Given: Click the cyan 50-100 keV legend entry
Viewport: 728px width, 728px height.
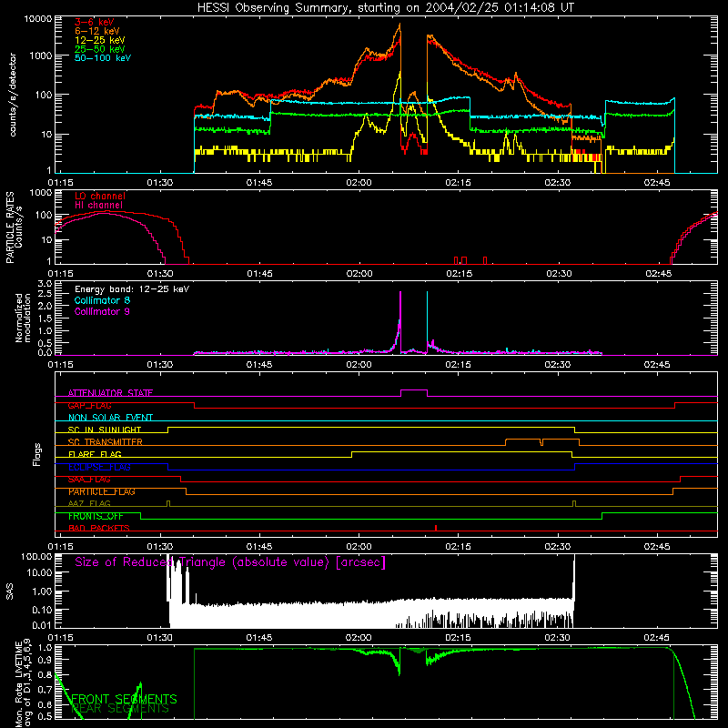Looking at the screenshot, I should (x=103, y=58).
